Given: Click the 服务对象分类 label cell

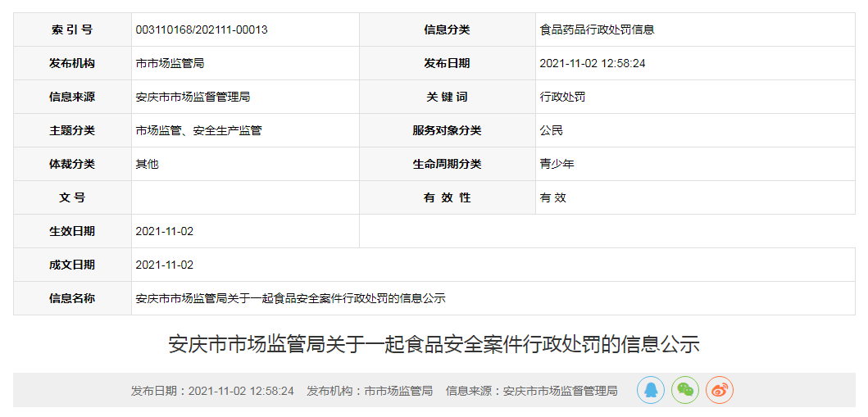Looking at the screenshot, I should (x=448, y=131).
